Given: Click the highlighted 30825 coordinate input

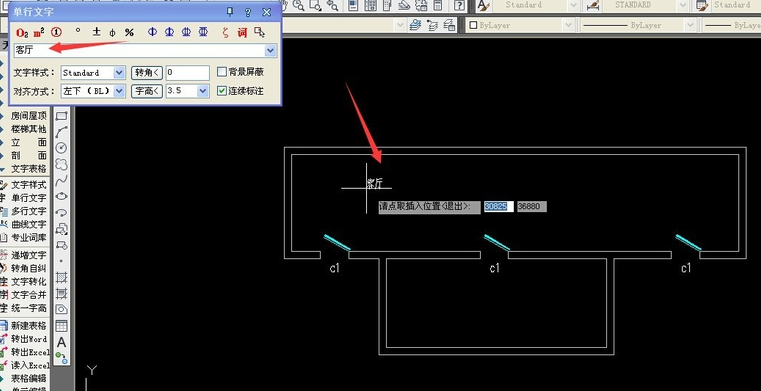Looking at the screenshot, I should (498, 207).
